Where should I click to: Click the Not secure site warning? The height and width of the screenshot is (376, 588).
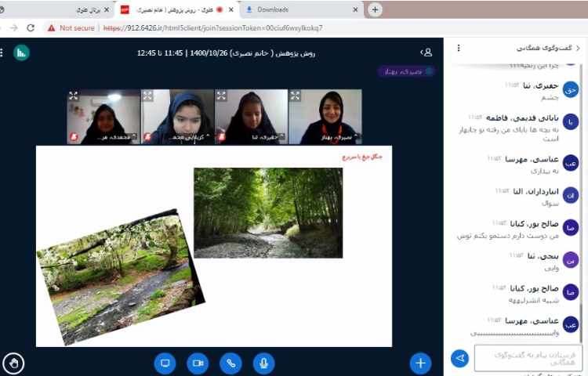coord(71,27)
